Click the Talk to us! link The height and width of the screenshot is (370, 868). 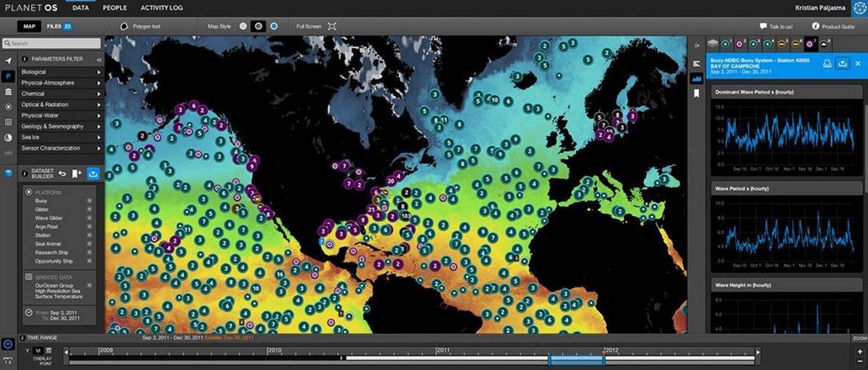(x=776, y=27)
